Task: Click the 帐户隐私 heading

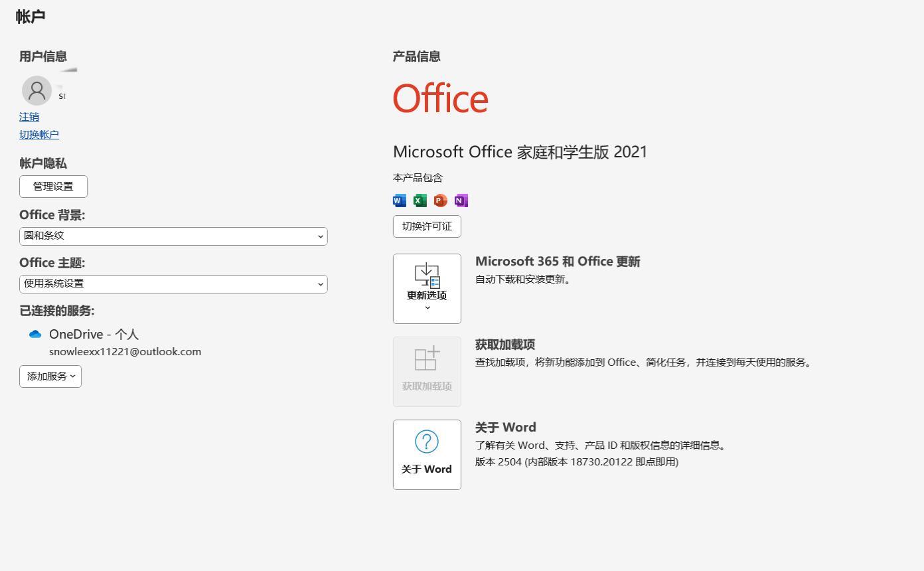Action: 43,163
